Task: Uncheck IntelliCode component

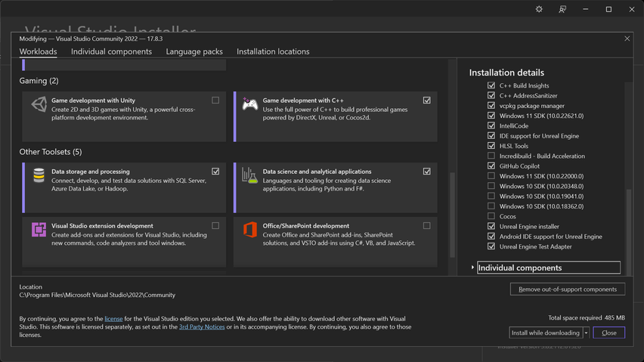Action: (x=491, y=125)
